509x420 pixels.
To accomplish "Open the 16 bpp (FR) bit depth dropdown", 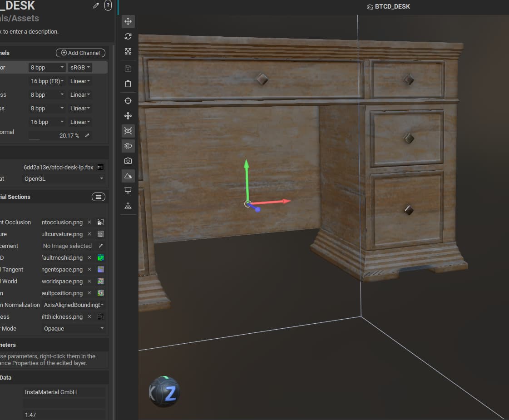I will point(47,81).
